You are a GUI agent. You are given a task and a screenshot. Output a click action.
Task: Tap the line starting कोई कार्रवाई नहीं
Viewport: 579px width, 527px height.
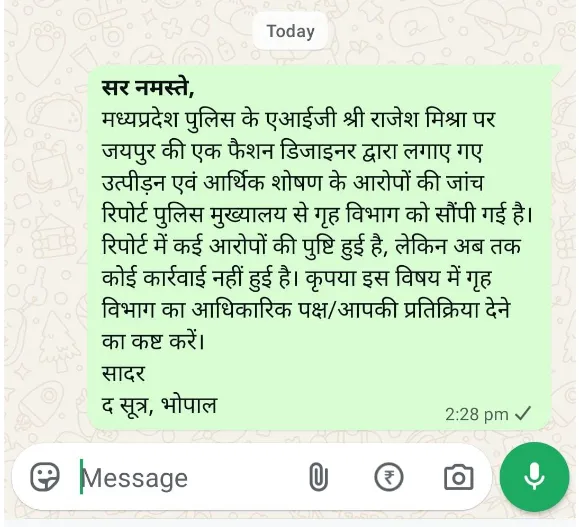pyautogui.click(x=297, y=278)
